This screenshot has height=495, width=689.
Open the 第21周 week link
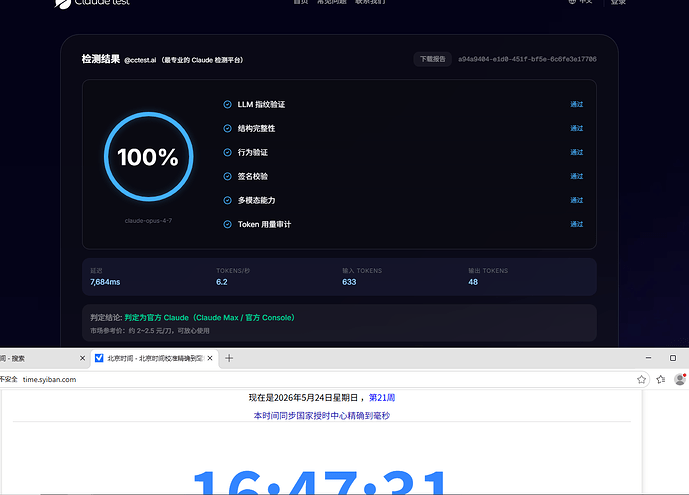[x=382, y=398]
